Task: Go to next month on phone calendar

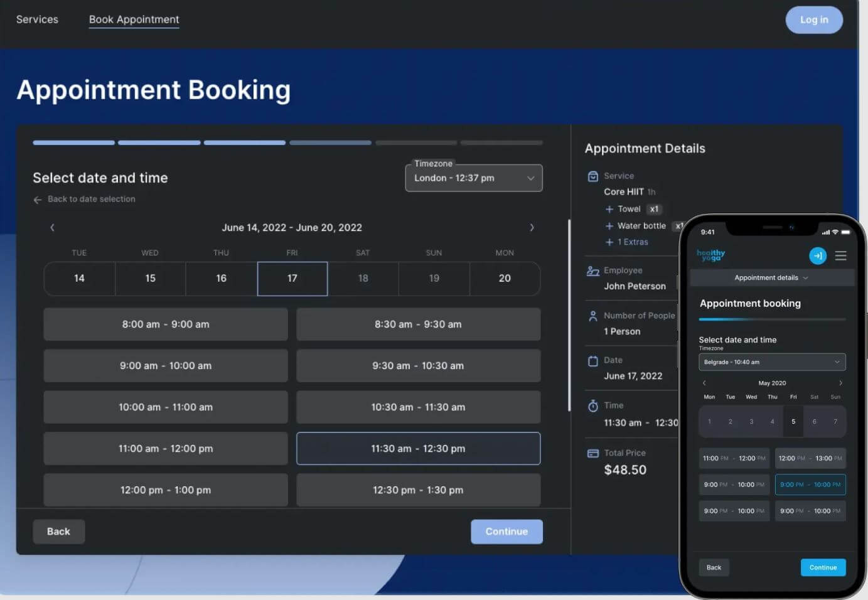Action: pos(840,383)
